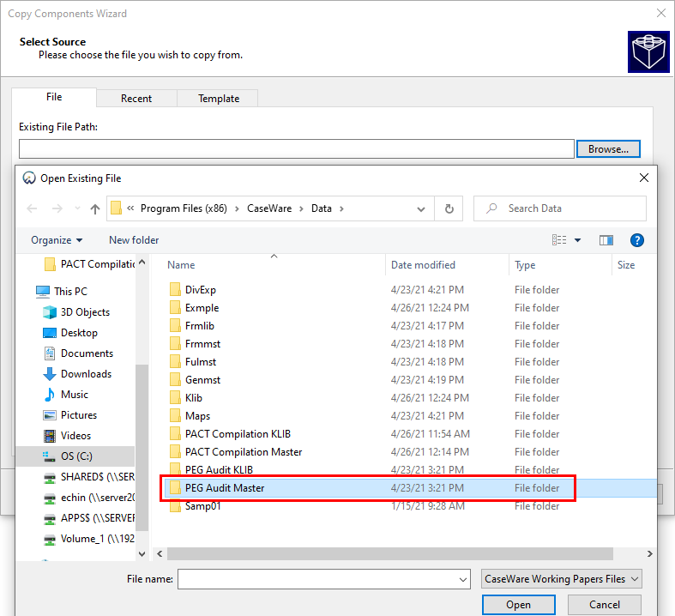
Task: Click Program Files (x86) breadcrumb
Action: 184,208
